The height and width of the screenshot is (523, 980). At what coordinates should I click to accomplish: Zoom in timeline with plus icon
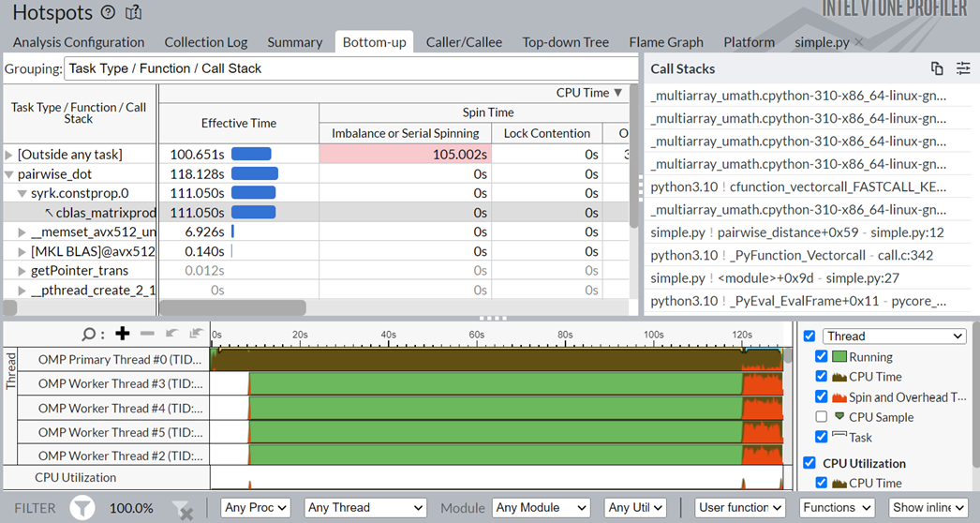tap(122, 334)
